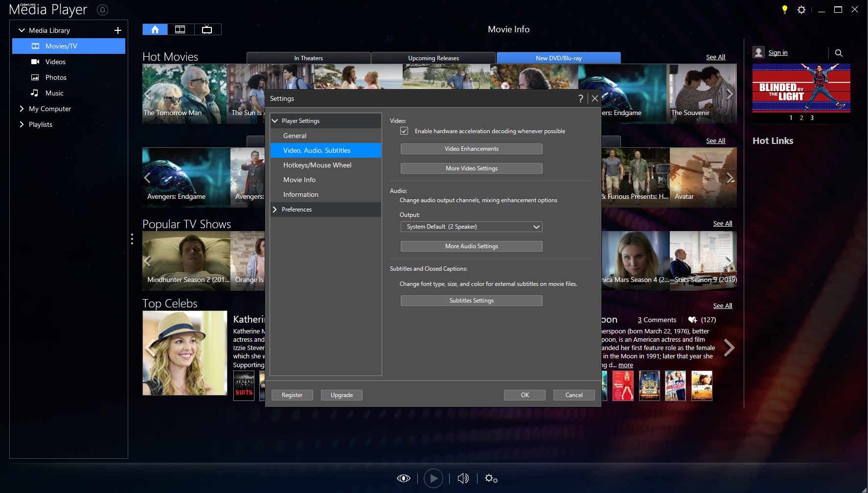Click Sign in link
868x493 pixels.
(x=777, y=53)
